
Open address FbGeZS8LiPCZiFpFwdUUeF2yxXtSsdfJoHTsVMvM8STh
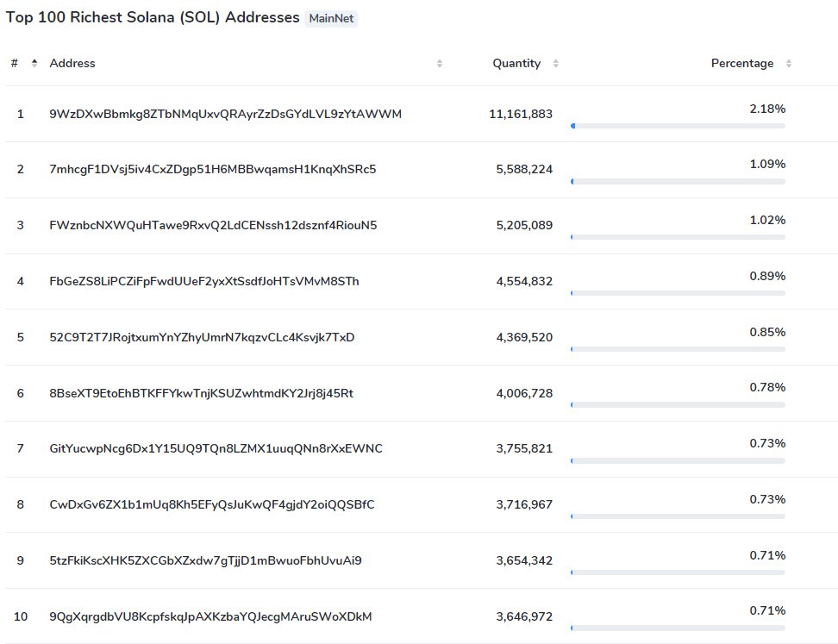204,281
